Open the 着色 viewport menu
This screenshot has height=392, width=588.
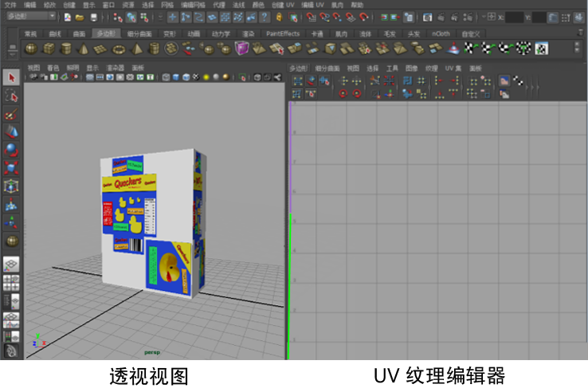(x=53, y=69)
